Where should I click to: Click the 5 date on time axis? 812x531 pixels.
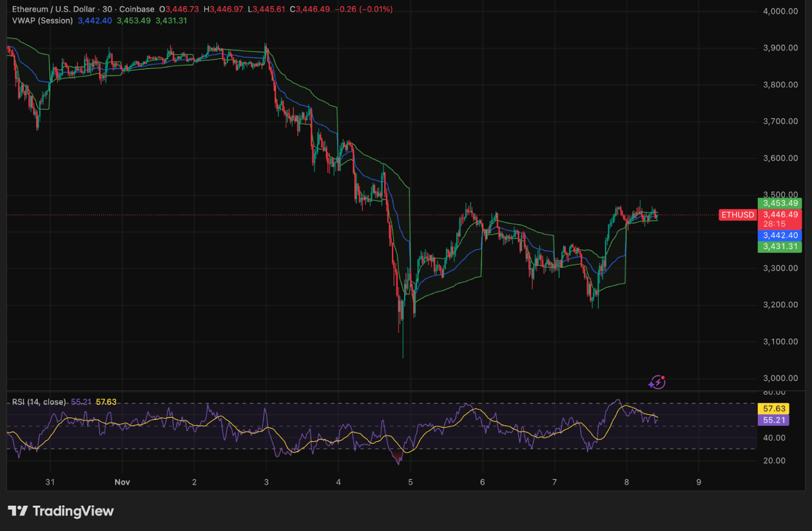click(410, 482)
